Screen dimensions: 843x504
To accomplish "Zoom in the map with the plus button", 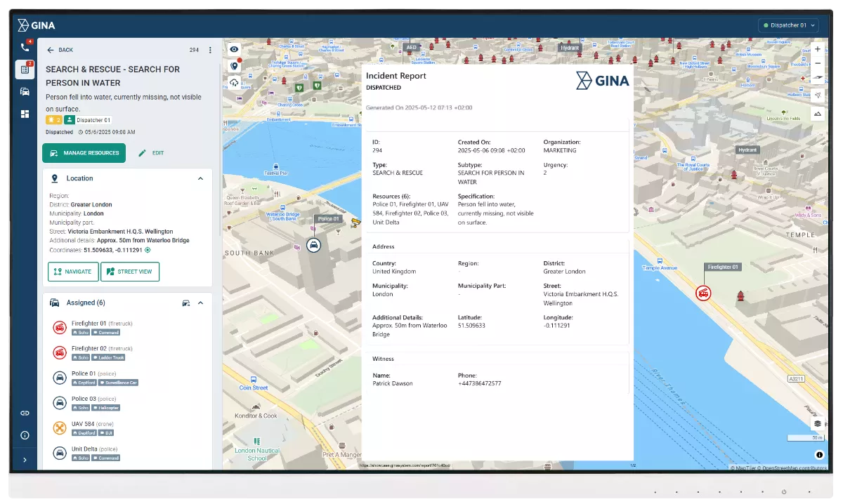I will [818, 49].
